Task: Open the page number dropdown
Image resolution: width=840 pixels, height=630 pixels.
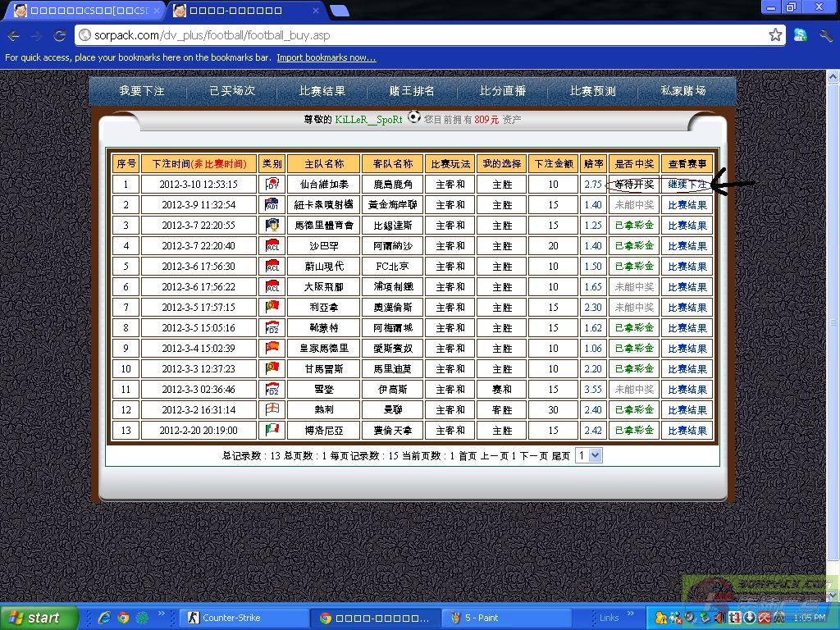Action: (589, 455)
